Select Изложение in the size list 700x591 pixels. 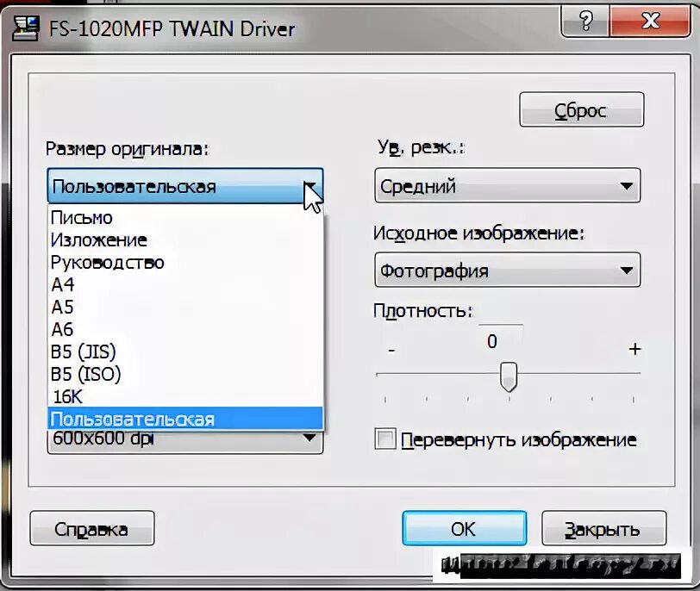pos(184,240)
